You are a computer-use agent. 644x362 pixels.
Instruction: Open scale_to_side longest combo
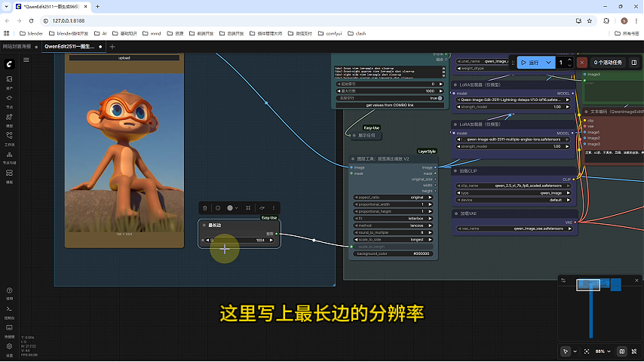click(393, 240)
